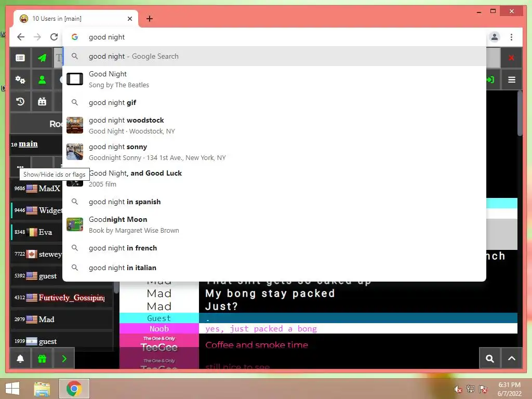Viewport: 532px width, 399px height.
Task: Click the green right chevron icon
Action: coord(64,358)
